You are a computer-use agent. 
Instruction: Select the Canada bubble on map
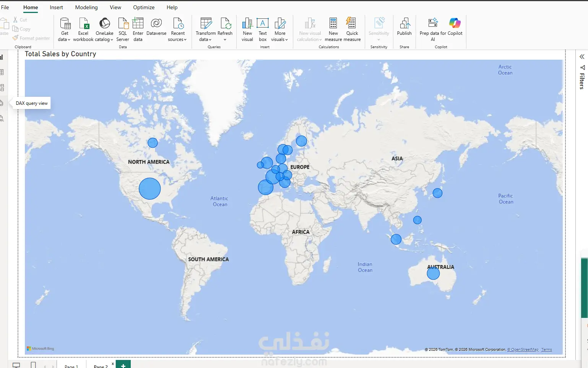click(153, 143)
